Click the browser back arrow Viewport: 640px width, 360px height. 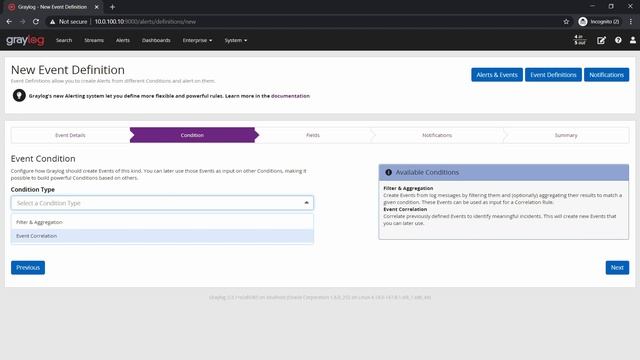pos(9,22)
